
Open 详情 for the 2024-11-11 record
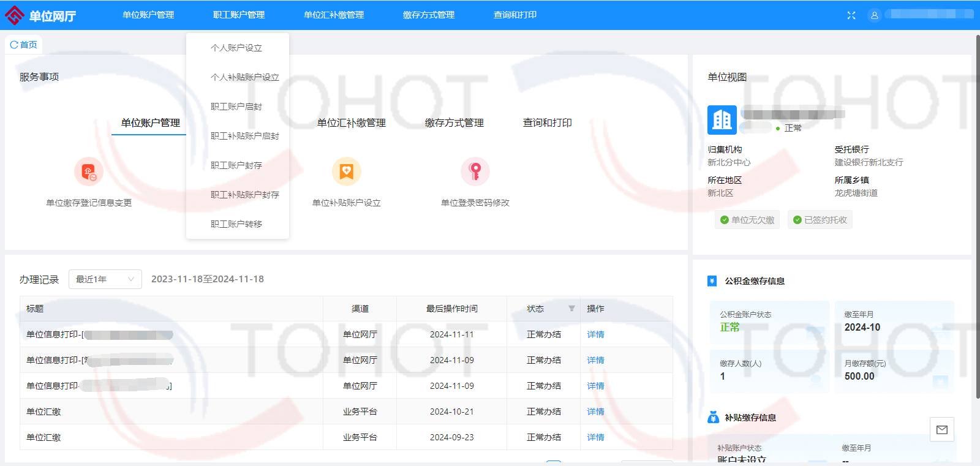(595, 334)
